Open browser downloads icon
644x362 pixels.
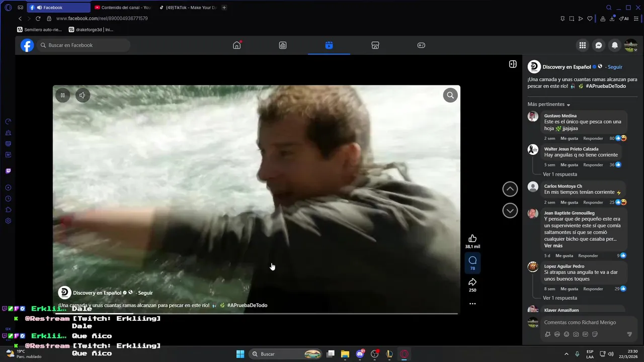point(612,19)
